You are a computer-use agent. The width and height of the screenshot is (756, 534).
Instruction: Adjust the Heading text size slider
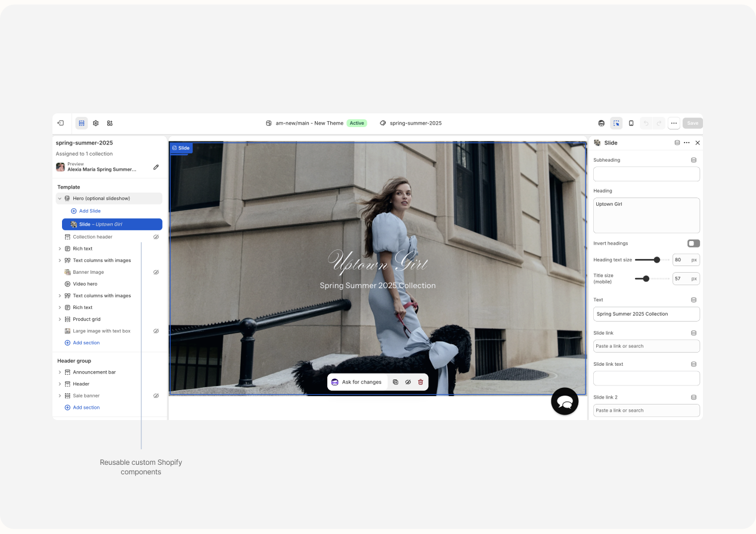point(652,260)
